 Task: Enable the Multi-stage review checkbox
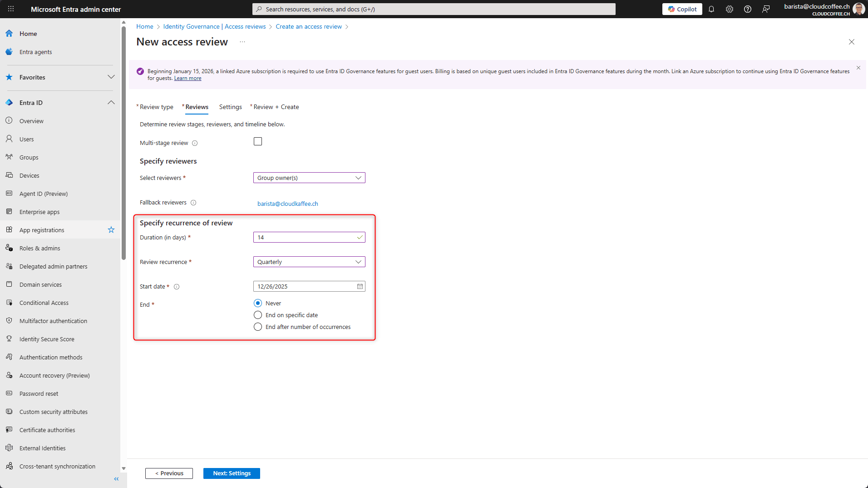pos(258,142)
